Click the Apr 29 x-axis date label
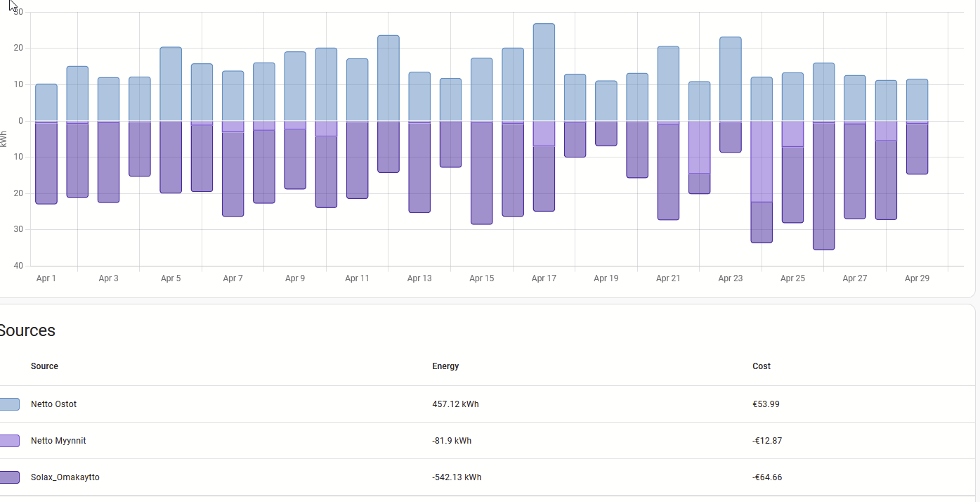This screenshot has width=980, height=502. (917, 278)
